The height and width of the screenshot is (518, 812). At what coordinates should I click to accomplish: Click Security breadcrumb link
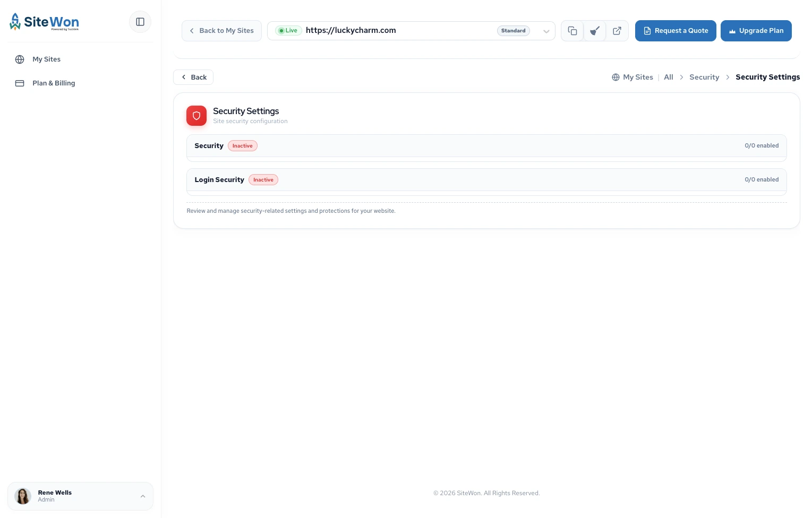pos(704,77)
